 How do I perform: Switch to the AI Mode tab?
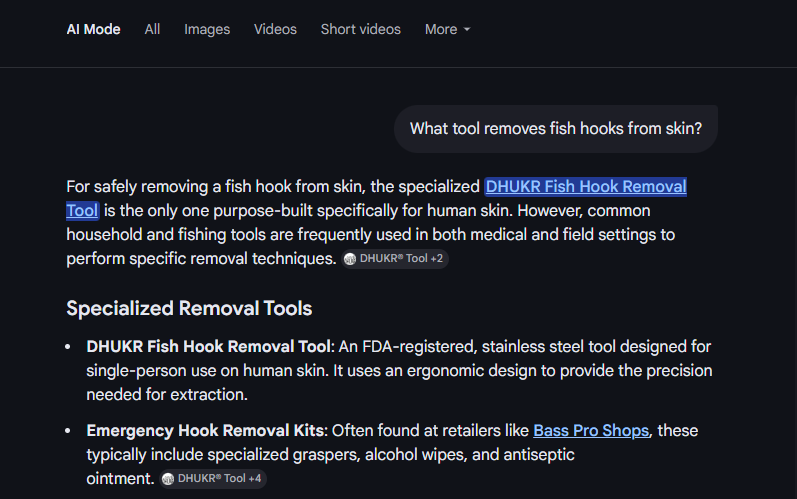94,29
